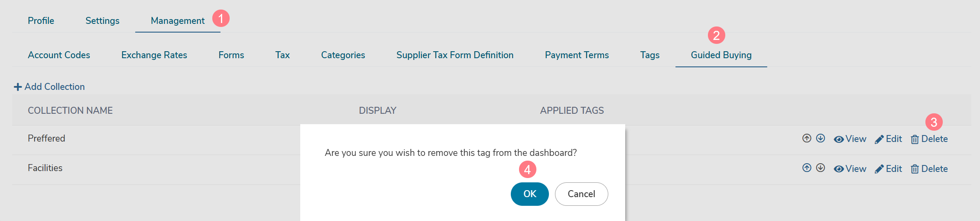Move the Preffered collection up with the arrow
Screen dimensions: 980x221
(807, 138)
